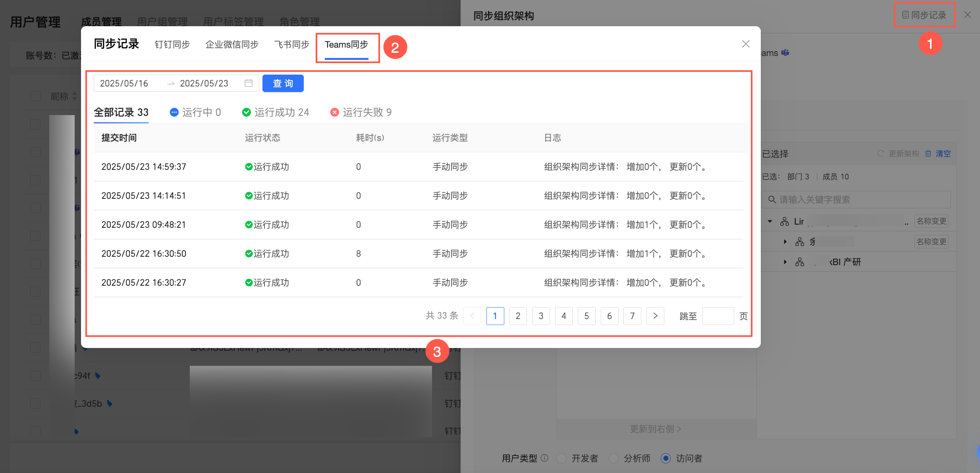980x473 pixels.
Task: Click the search magnifier in keyword field
Action: [772, 200]
